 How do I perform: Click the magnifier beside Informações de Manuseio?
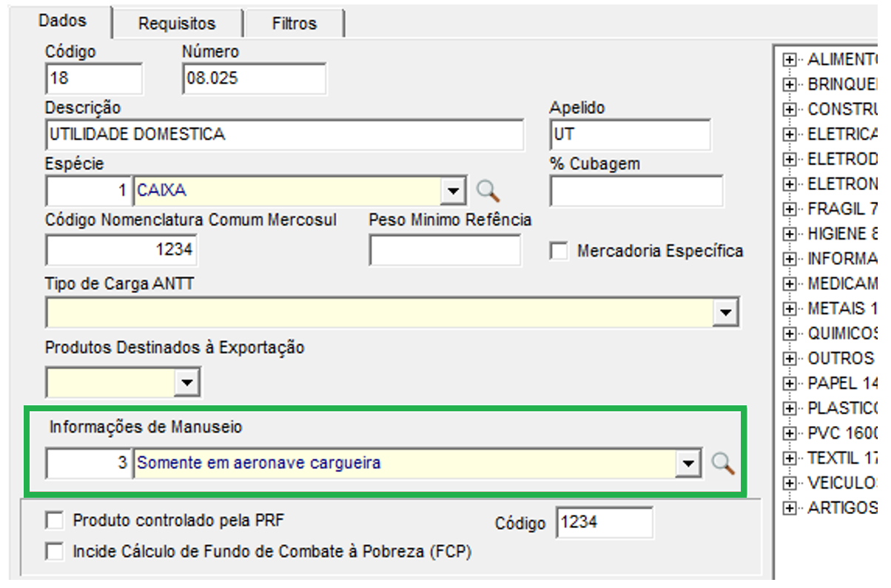[x=723, y=464]
